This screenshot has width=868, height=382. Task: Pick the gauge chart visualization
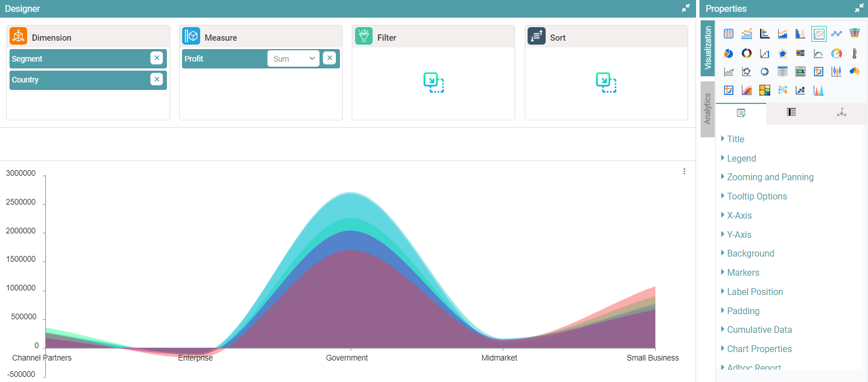tap(836, 53)
